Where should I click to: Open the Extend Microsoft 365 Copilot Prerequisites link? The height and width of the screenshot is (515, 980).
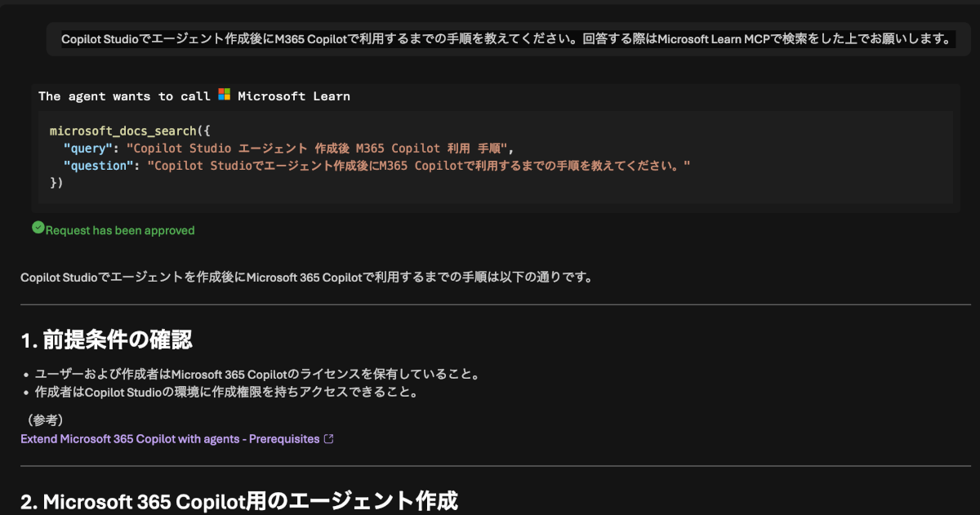[x=170, y=439]
